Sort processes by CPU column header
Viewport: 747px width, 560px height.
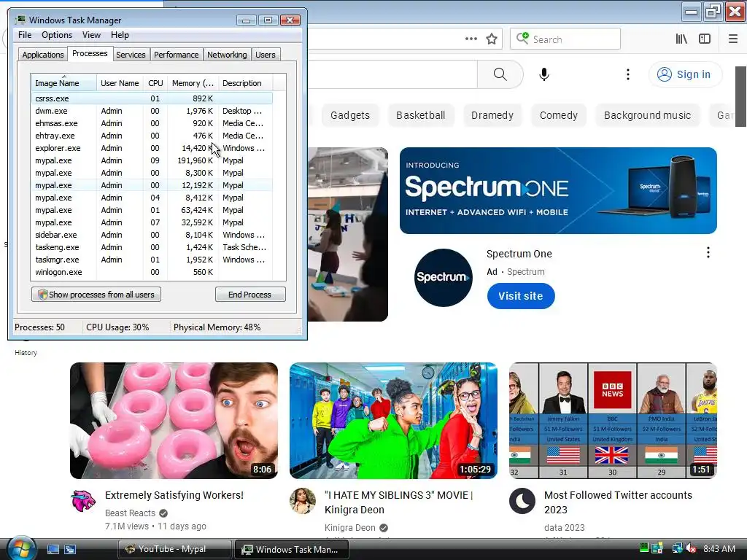[156, 83]
